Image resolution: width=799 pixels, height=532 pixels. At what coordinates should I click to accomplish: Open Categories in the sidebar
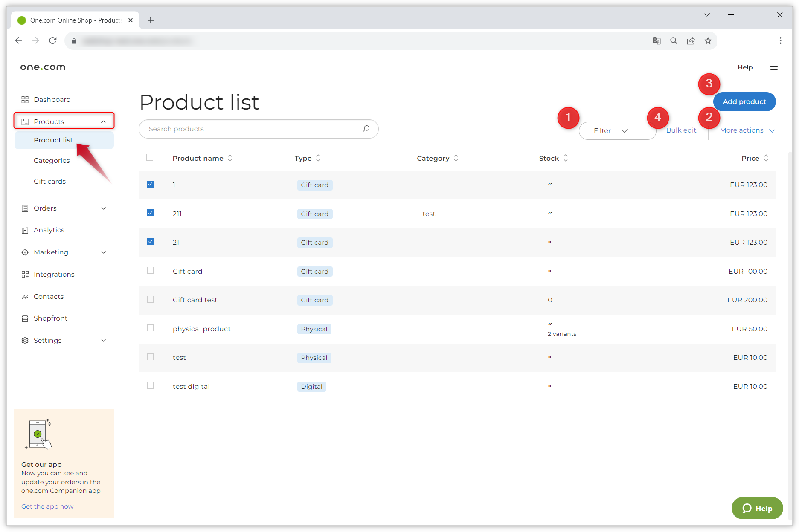tap(52, 160)
